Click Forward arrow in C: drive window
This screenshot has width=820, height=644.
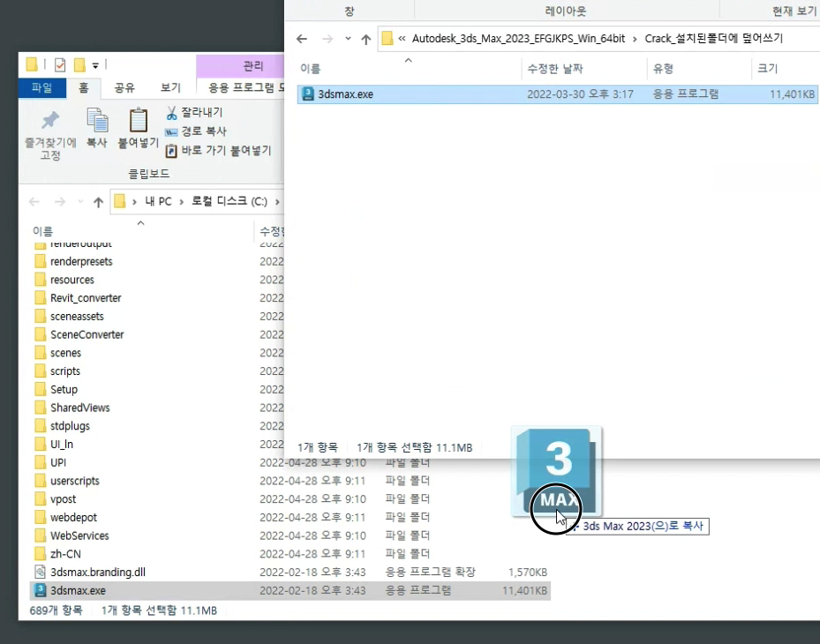click(60, 202)
